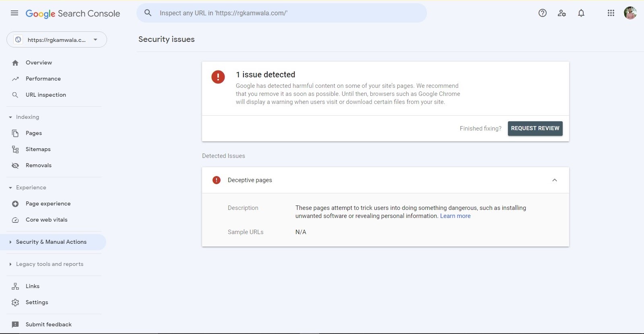Click the Core web vitals gauge icon
The width and height of the screenshot is (644, 334).
click(15, 220)
